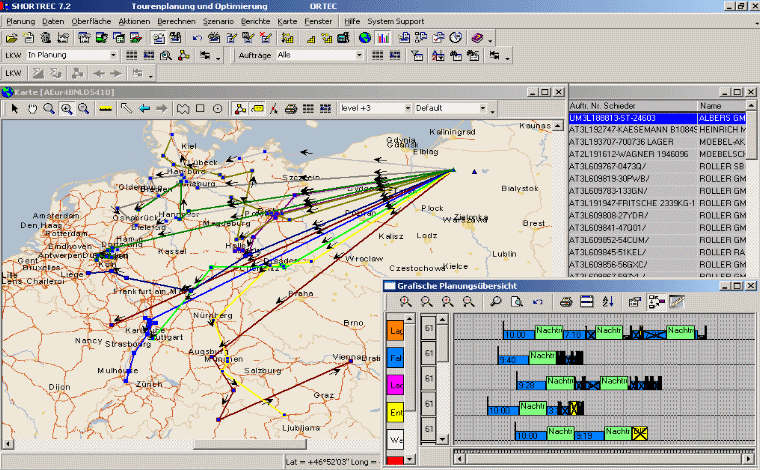
Task: Open the 'Default' dropdown in Karte toolbar
Action: [483, 108]
